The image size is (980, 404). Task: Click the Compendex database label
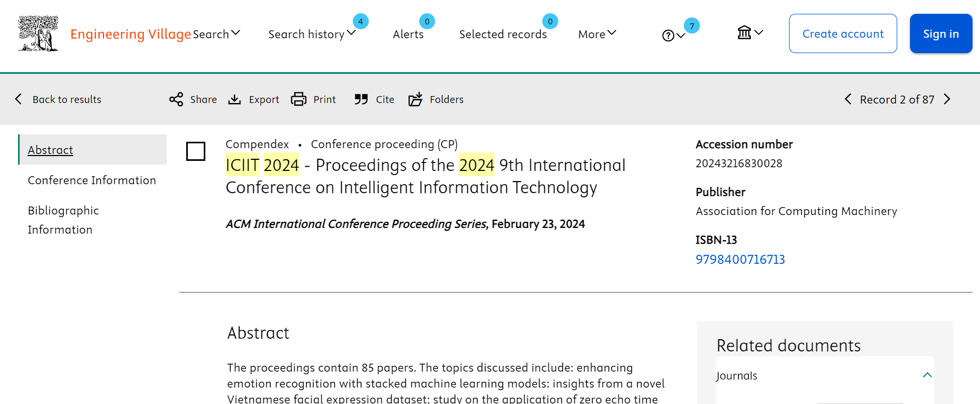pos(257,144)
